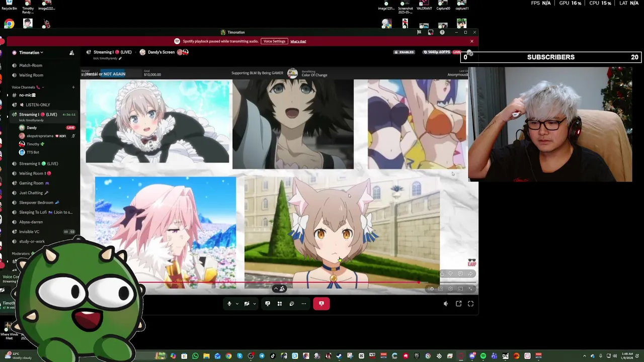This screenshot has height=362, width=644.
Task: Join the Just Chatting channel
Action: point(43,193)
